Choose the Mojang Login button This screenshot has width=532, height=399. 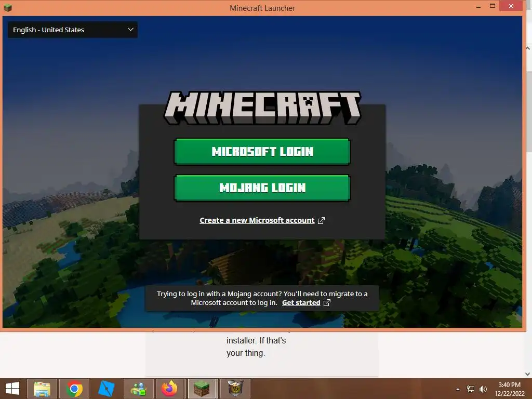coord(262,188)
